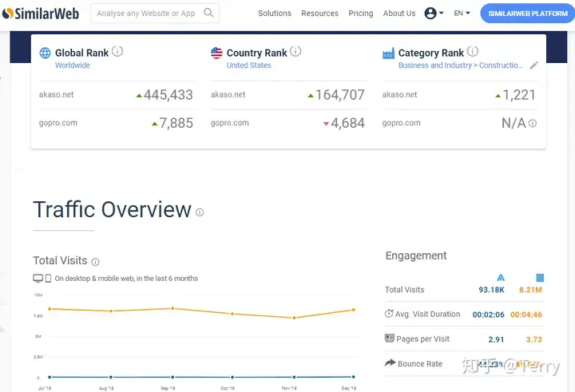Select Dec '18 point on orange line

coord(354,310)
